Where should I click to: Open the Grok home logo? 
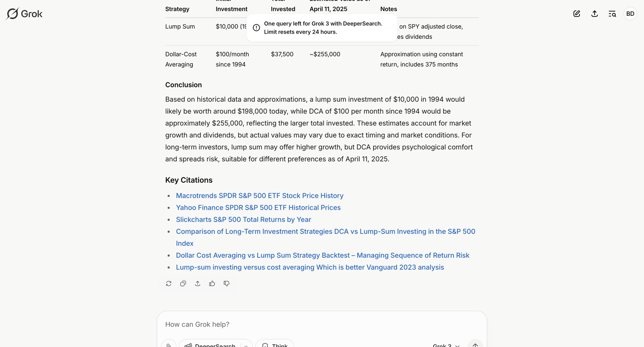pyautogui.click(x=24, y=14)
